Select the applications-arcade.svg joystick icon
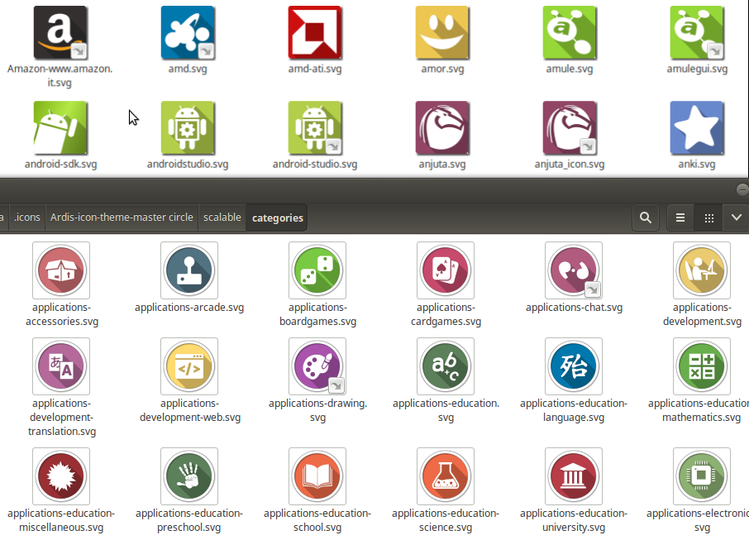Screen dimensions: 749x540 [x=189, y=270]
